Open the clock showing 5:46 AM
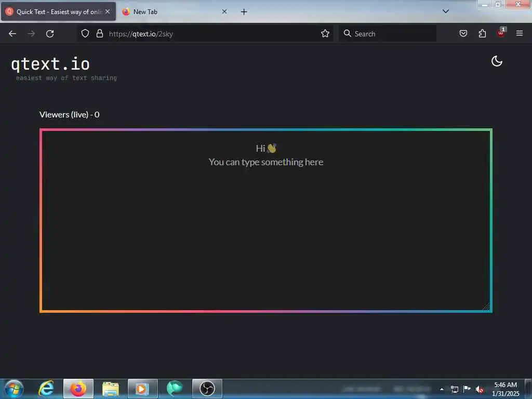The height and width of the screenshot is (399, 532). click(506, 389)
